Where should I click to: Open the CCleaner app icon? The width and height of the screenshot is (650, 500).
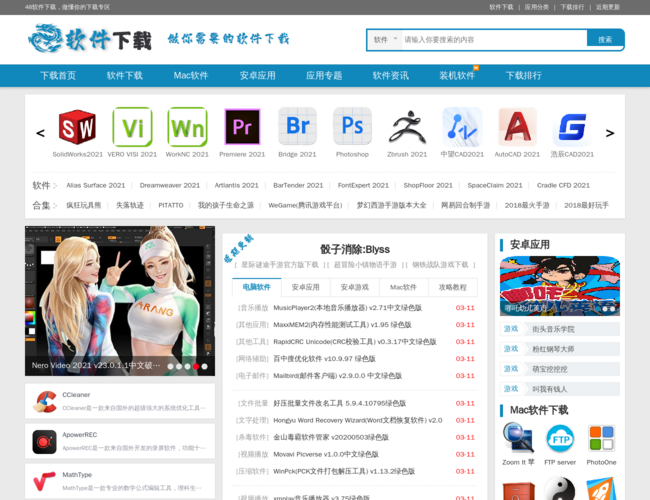[44, 401]
